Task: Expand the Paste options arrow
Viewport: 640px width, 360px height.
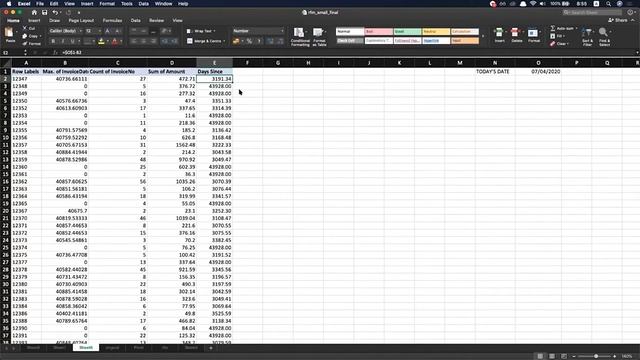Action: tap(16, 33)
